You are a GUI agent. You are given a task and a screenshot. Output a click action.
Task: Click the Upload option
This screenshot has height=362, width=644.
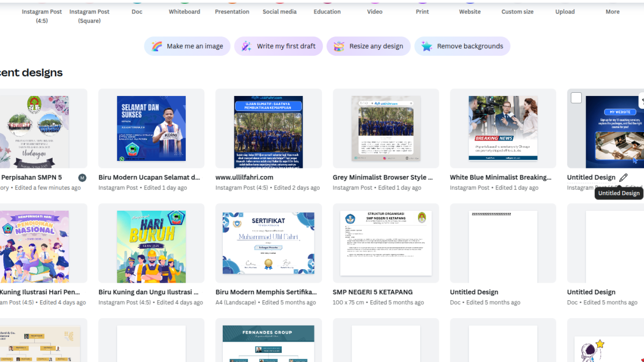[x=565, y=12]
